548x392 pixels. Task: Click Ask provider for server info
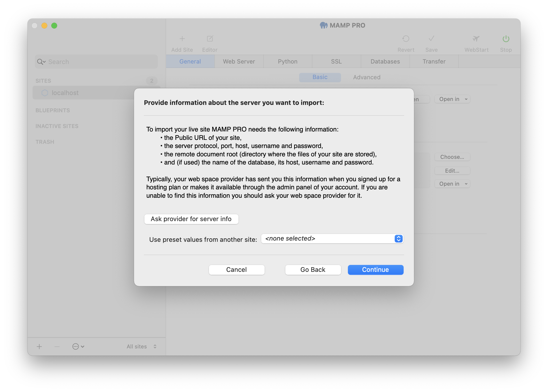(x=191, y=219)
